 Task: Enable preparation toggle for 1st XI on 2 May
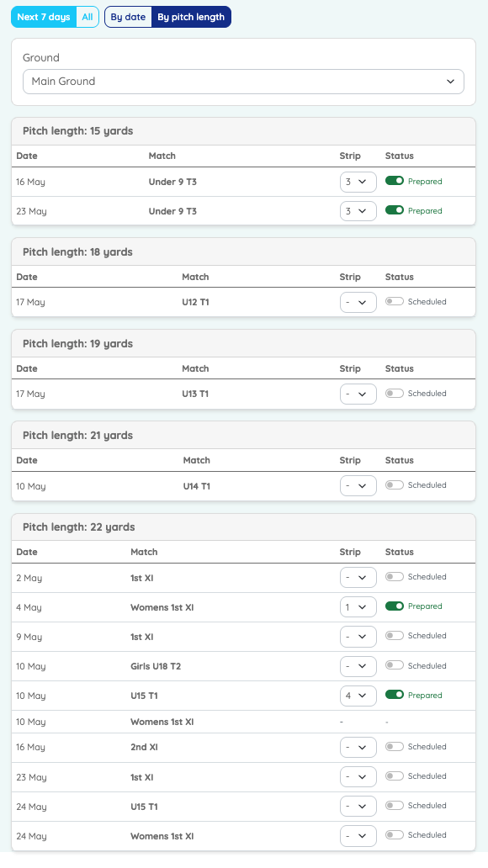coord(394,576)
